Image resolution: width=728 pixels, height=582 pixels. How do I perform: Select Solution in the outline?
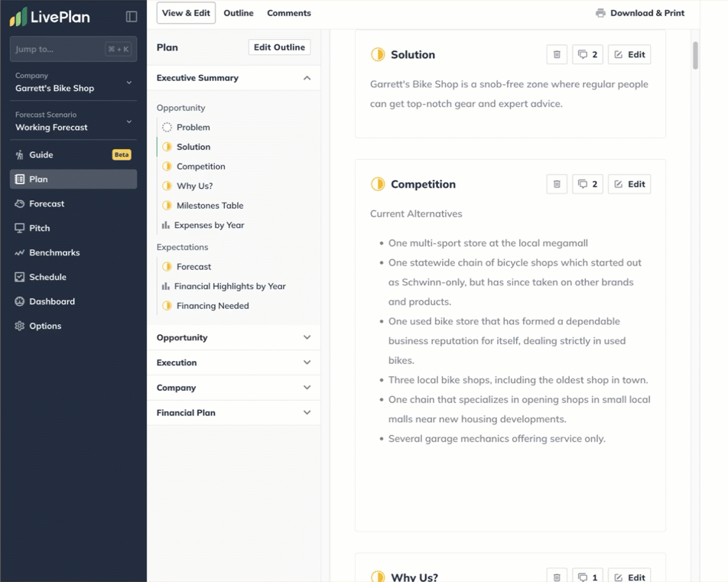(x=193, y=147)
